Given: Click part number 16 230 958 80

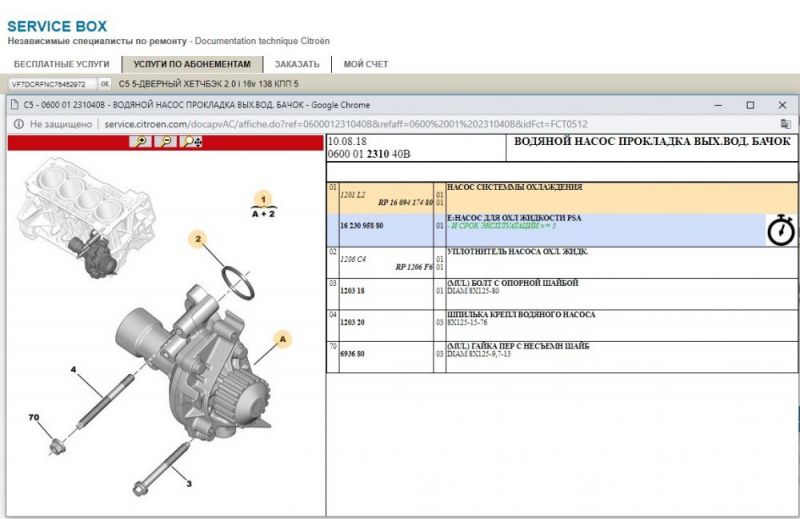Looking at the screenshot, I should (x=361, y=225).
